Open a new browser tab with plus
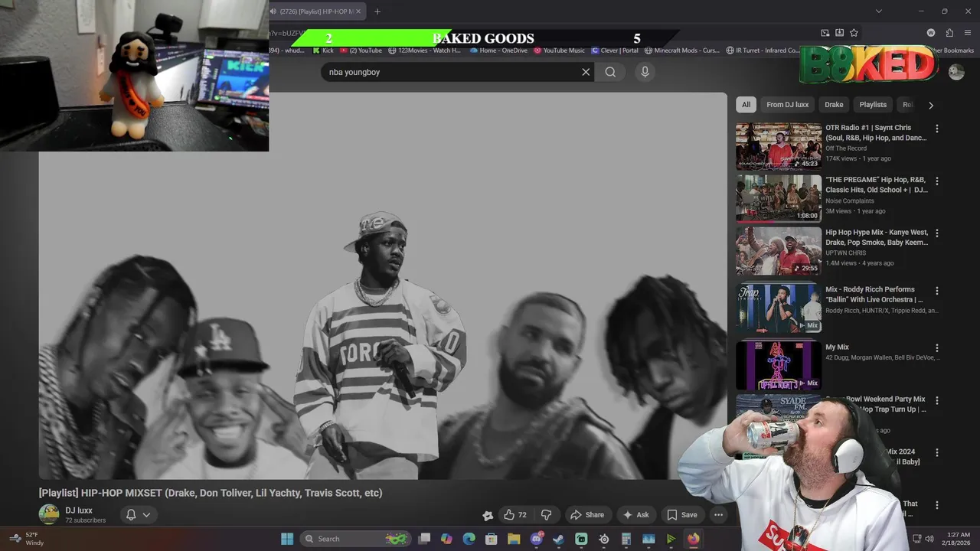The height and width of the screenshot is (551, 980). (x=377, y=11)
